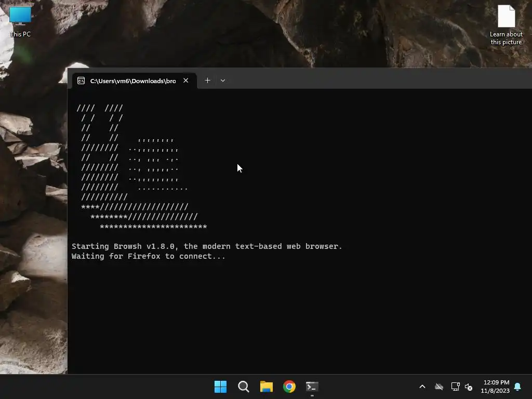Open the Windows Start menu
The height and width of the screenshot is (399, 532).
tap(220, 387)
